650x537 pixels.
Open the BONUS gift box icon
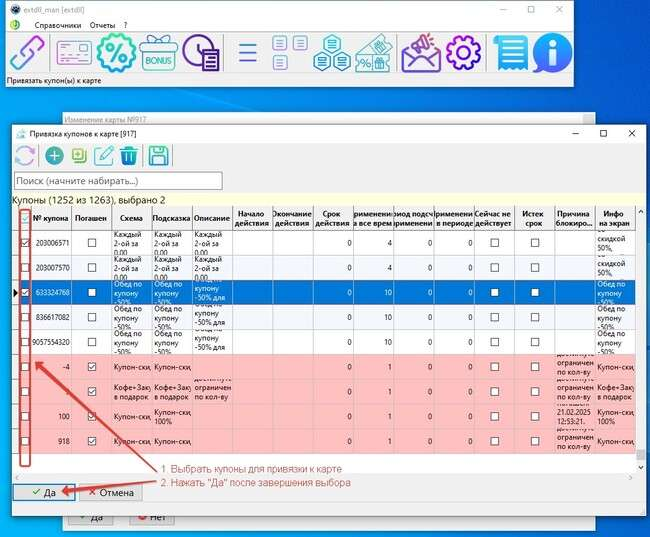pos(159,53)
